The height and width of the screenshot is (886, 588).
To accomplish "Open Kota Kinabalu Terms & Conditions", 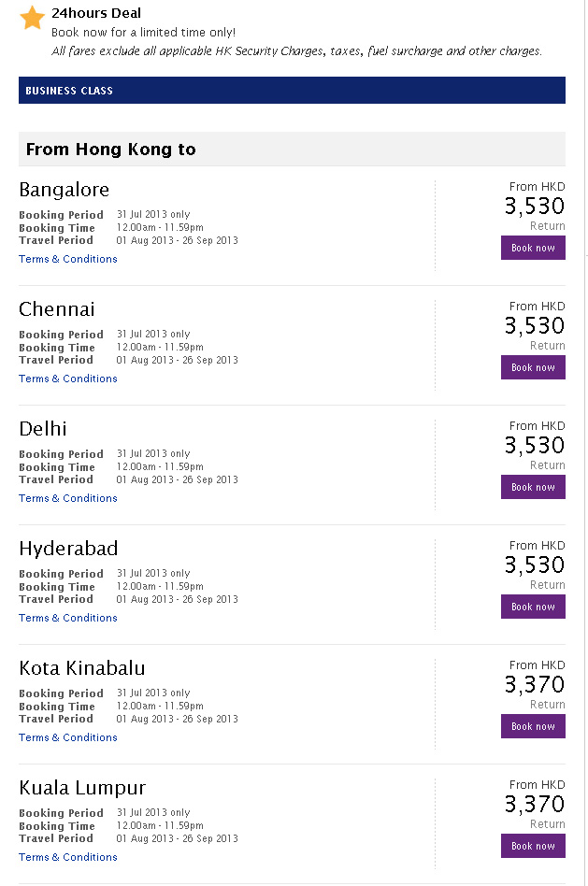I will (68, 737).
